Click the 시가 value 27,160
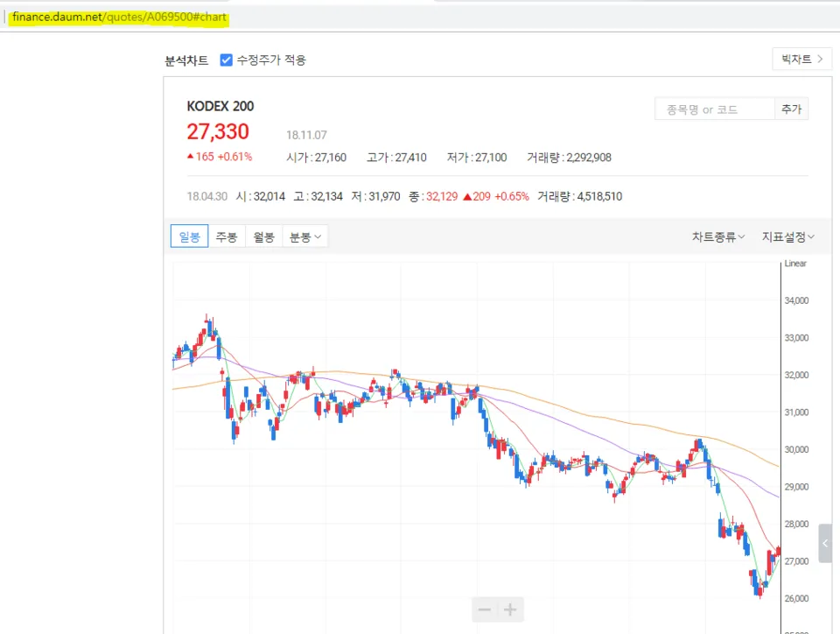This screenshot has height=634, width=840. (331, 158)
